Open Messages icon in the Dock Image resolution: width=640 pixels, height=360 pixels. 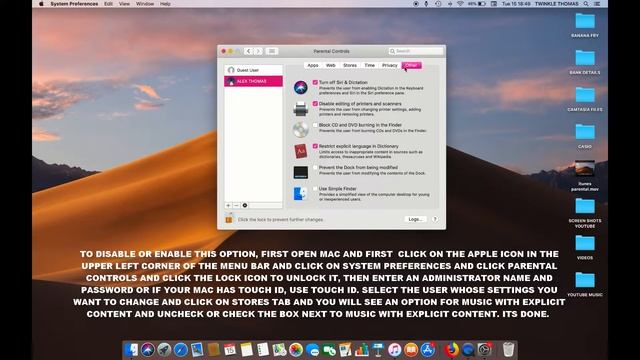(312, 350)
